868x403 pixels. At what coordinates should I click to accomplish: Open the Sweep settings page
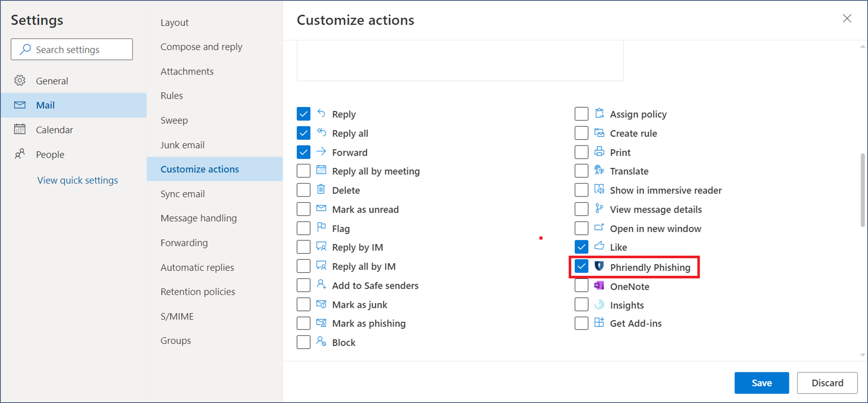[215, 120]
